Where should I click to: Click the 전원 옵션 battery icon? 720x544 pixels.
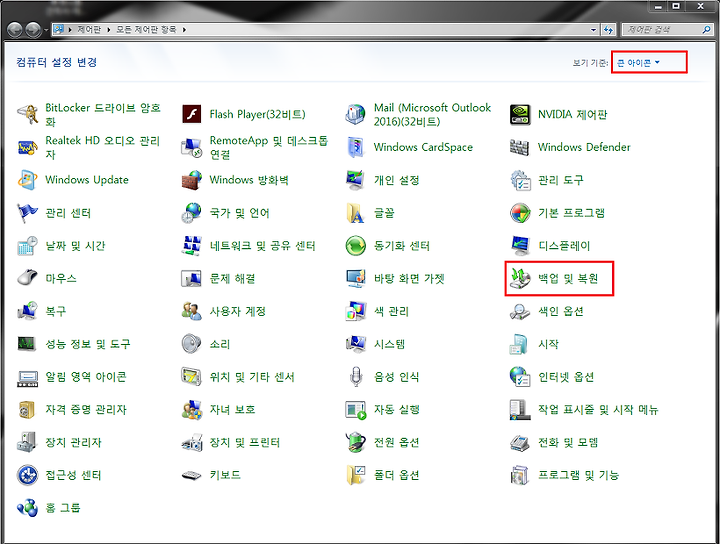tap(355, 443)
